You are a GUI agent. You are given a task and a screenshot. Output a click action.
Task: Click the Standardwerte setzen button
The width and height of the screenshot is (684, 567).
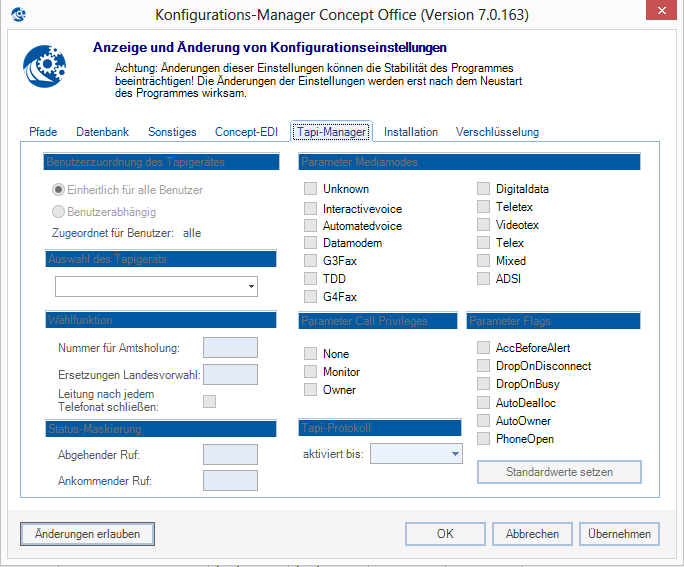pos(559,471)
